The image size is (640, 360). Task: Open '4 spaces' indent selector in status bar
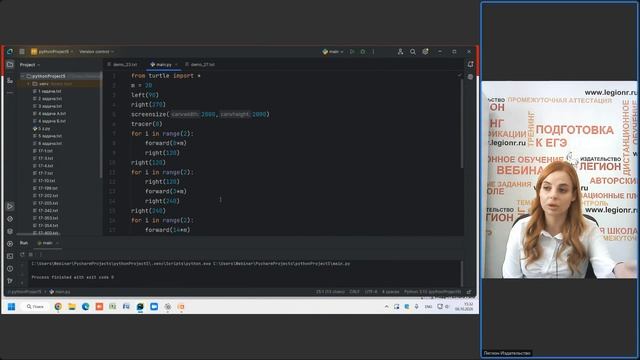point(391,292)
